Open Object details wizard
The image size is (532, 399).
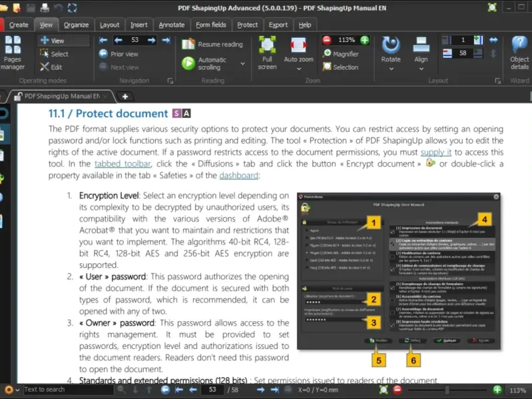point(519,53)
